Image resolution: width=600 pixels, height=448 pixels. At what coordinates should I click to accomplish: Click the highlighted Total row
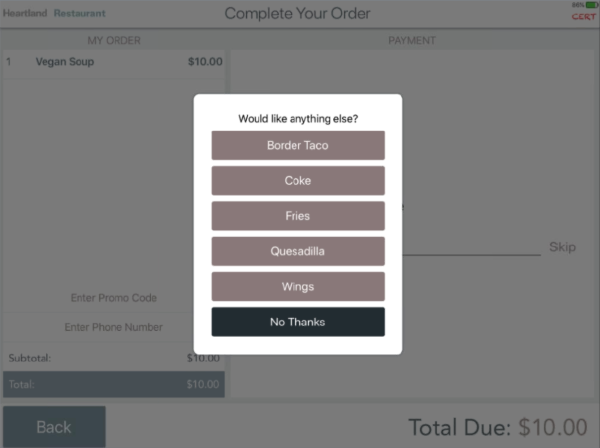pos(114,384)
